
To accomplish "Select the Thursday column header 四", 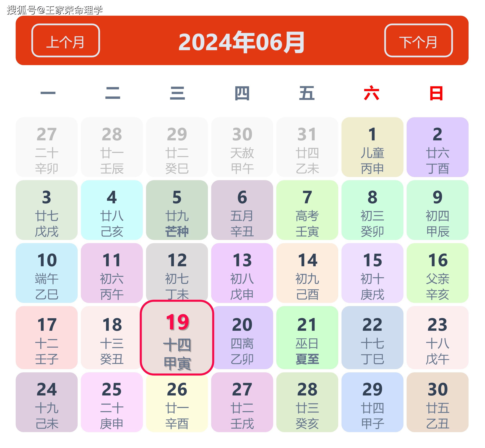I will tap(242, 93).
